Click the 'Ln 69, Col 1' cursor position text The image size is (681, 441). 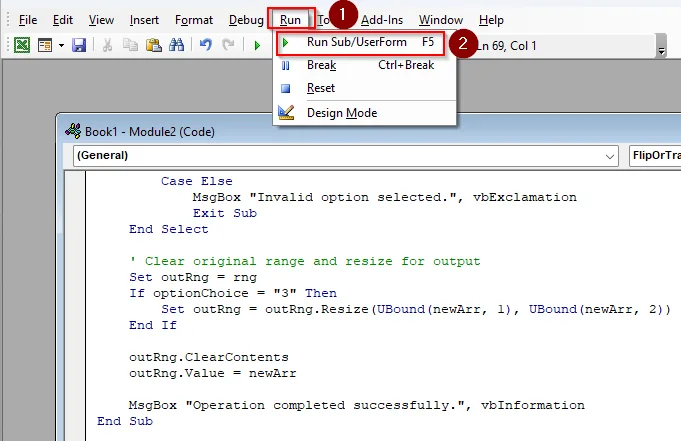click(506, 46)
